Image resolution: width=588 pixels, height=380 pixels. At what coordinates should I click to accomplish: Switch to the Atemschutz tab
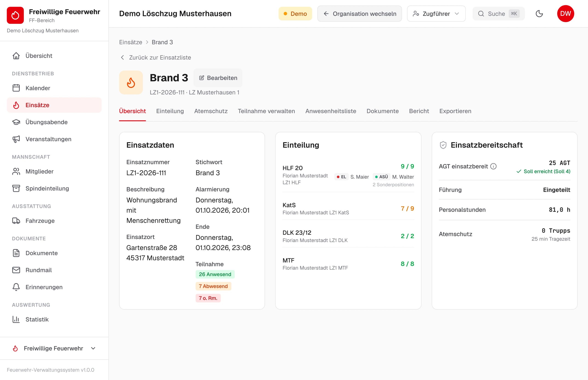click(x=211, y=111)
